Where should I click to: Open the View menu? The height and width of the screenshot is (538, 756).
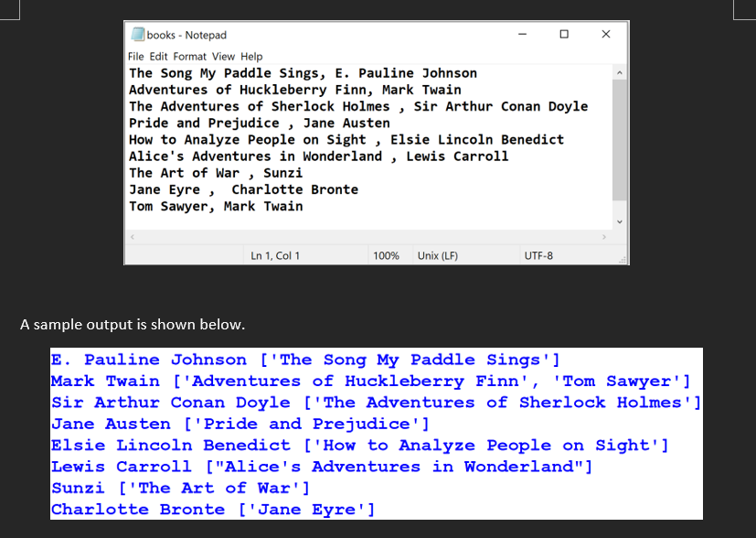click(222, 55)
